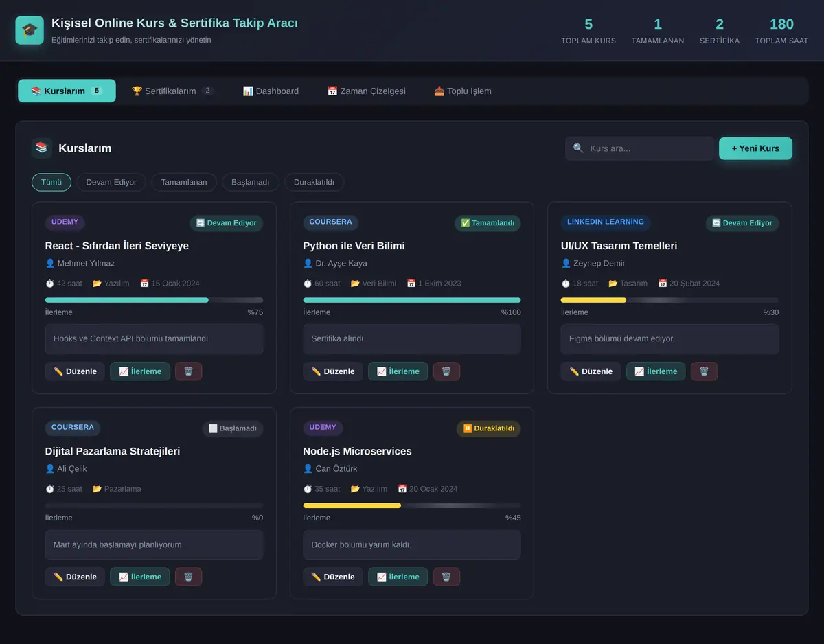Image resolution: width=824 pixels, height=644 pixels.
Task: Click the graduation cap app logo
Action: (x=30, y=30)
